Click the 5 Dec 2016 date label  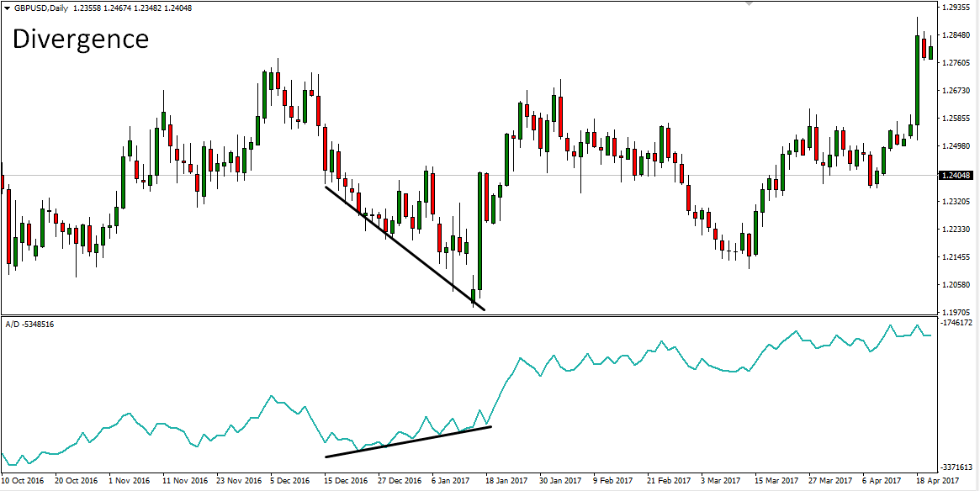pyautogui.click(x=290, y=481)
